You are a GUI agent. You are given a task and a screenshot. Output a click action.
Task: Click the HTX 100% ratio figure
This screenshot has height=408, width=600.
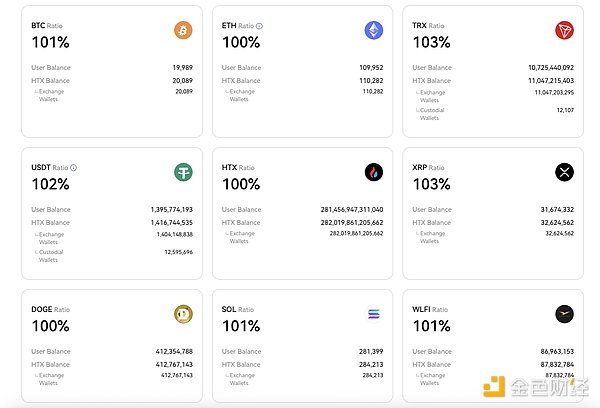point(241,185)
